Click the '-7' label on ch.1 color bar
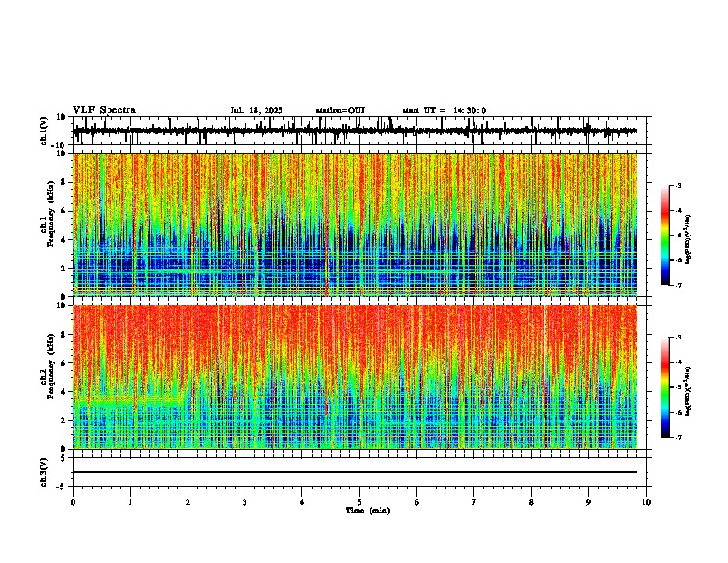728x563 pixels. click(x=678, y=286)
